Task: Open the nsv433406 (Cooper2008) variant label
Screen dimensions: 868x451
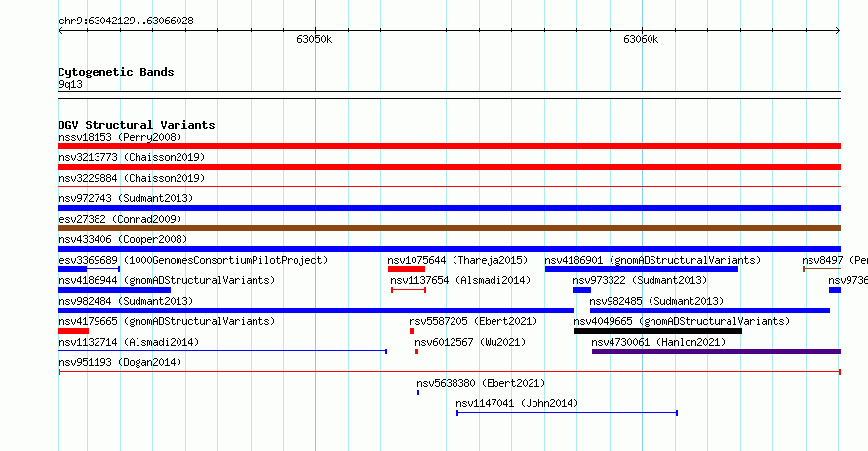Action: pos(123,239)
